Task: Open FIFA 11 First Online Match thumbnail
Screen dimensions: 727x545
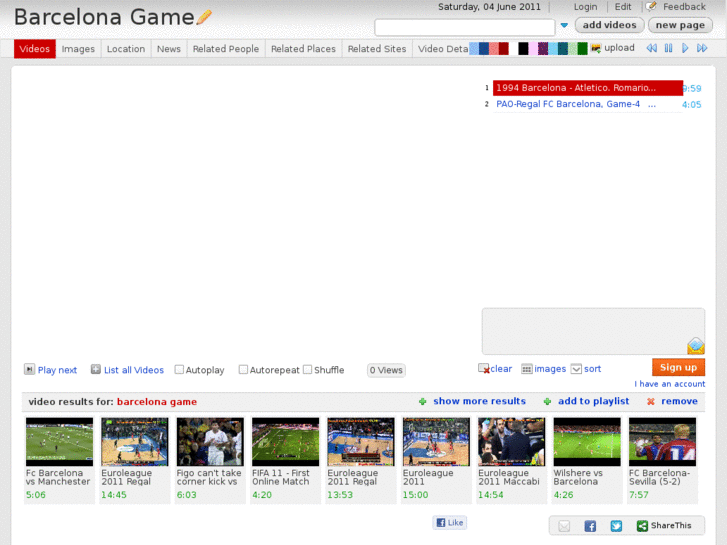Action: coord(286,442)
